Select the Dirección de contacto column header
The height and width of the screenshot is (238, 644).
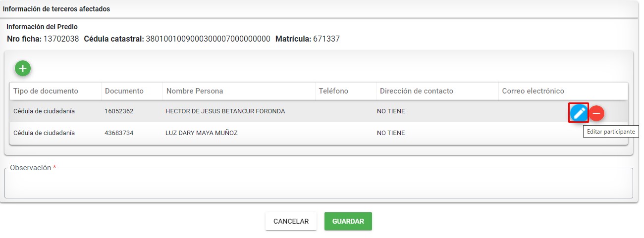click(x=417, y=91)
